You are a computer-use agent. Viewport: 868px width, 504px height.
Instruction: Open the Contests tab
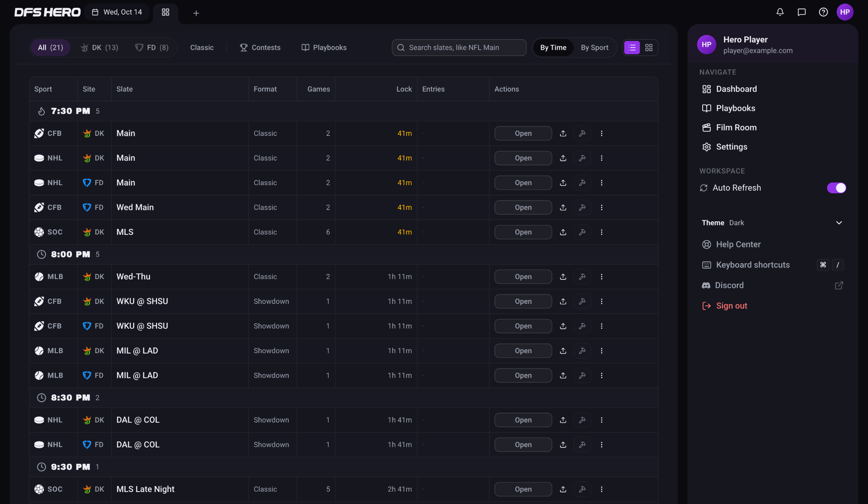(x=260, y=48)
